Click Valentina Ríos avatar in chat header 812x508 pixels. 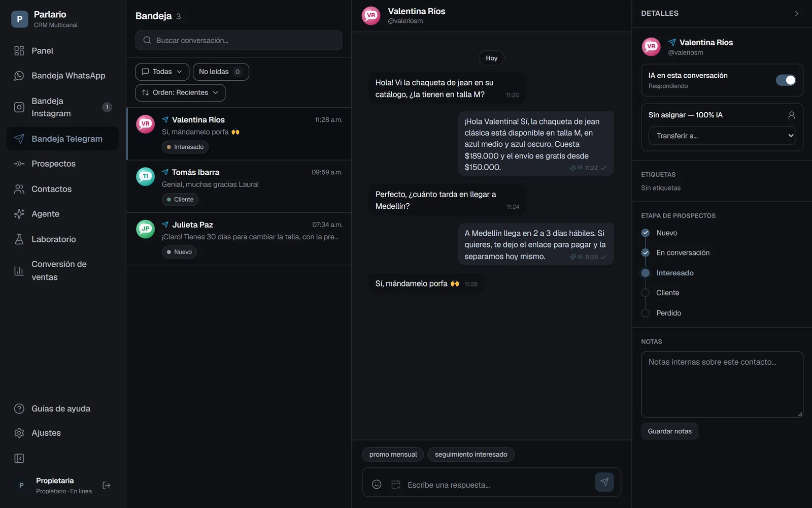371,16
